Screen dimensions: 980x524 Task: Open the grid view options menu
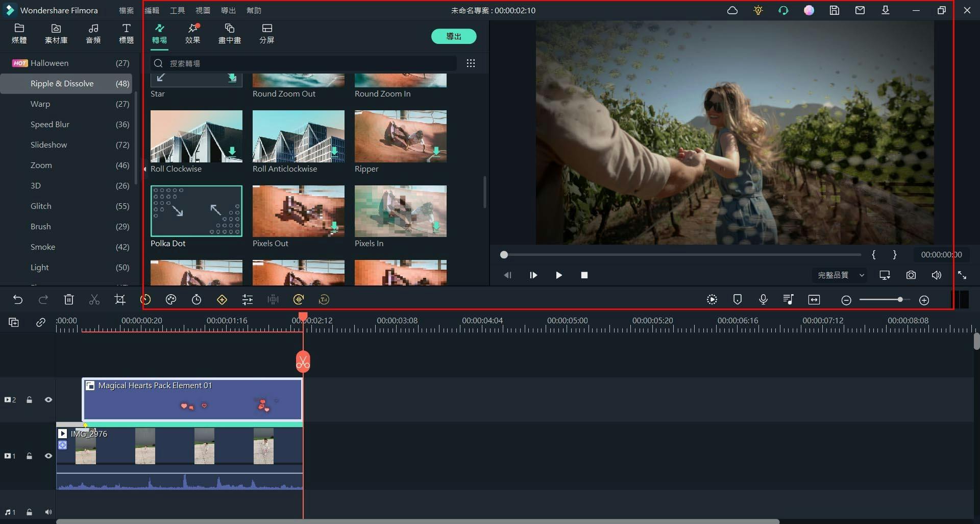pyautogui.click(x=471, y=63)
